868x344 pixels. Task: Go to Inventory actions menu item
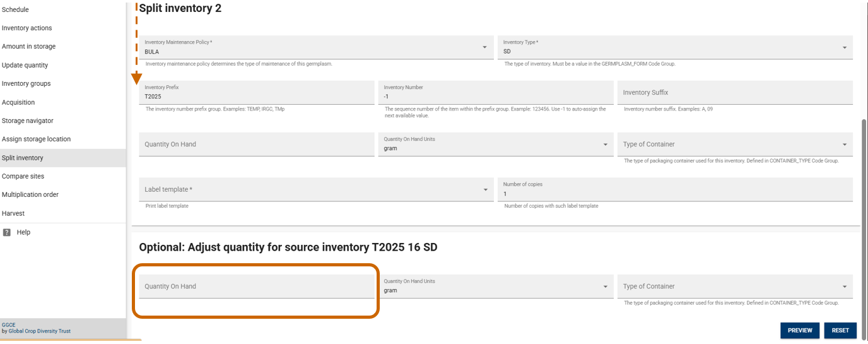point(27,28)
